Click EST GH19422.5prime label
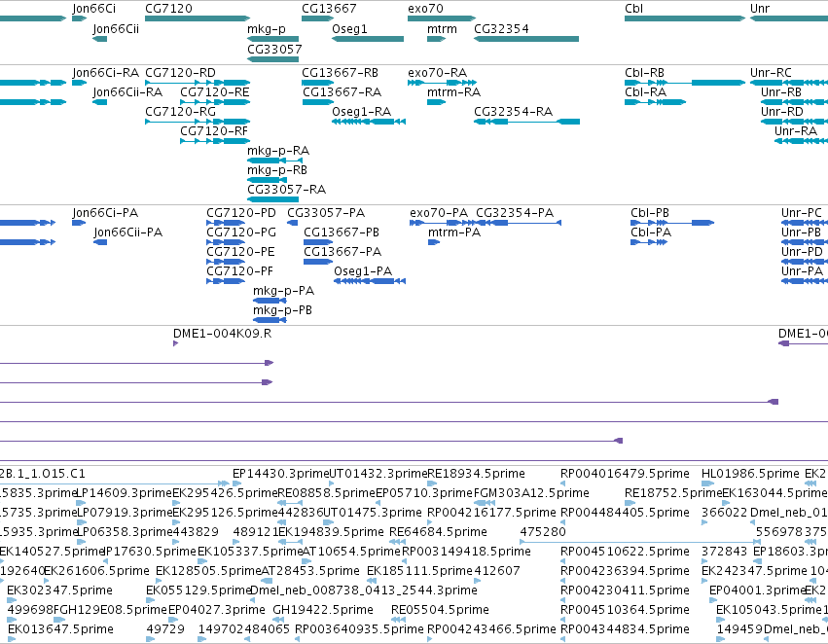 [x=323, y=610]
